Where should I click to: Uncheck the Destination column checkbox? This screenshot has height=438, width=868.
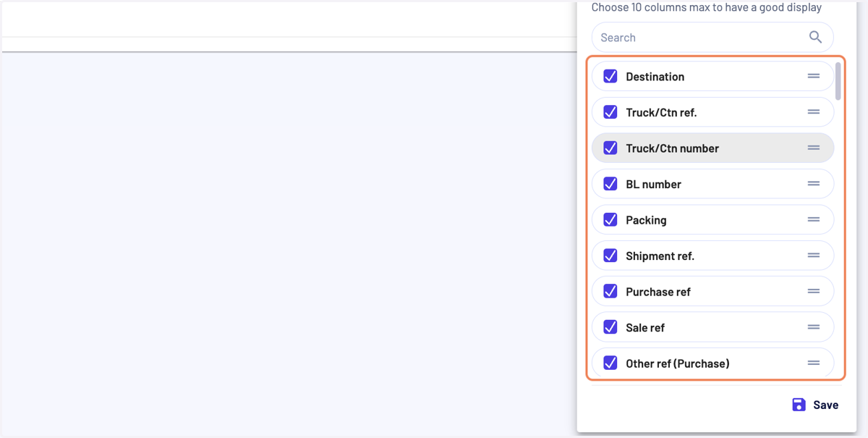point(610,76)
